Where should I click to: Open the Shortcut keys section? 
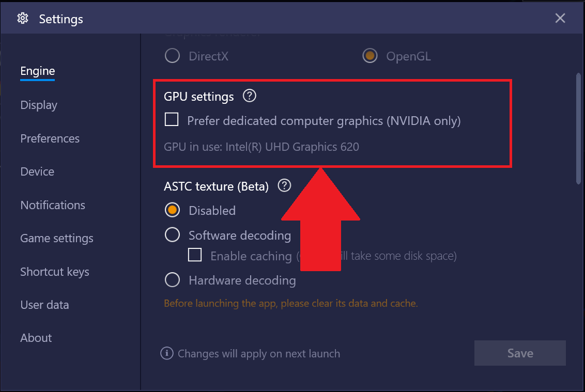[x=55, y=272]
